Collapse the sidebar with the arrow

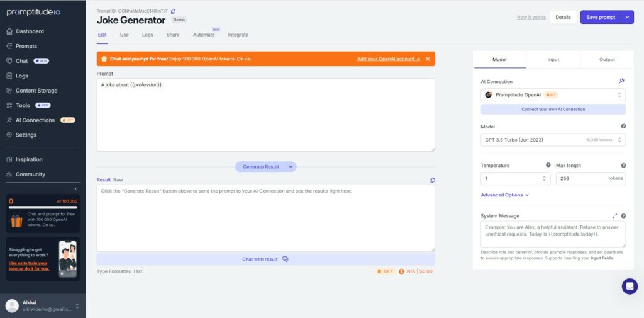click(75, 189)
